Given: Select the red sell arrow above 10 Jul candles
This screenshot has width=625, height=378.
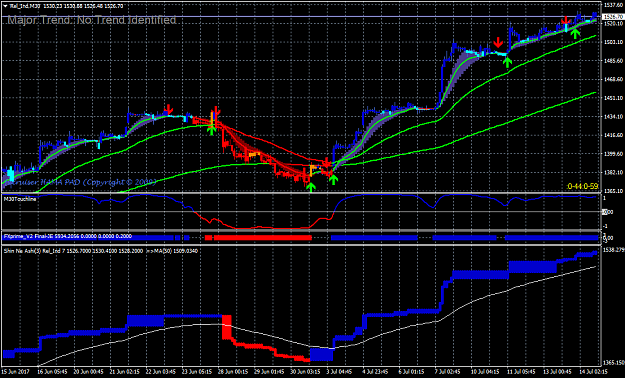Looking at the screenshot, I should click(x=498, y=42).
